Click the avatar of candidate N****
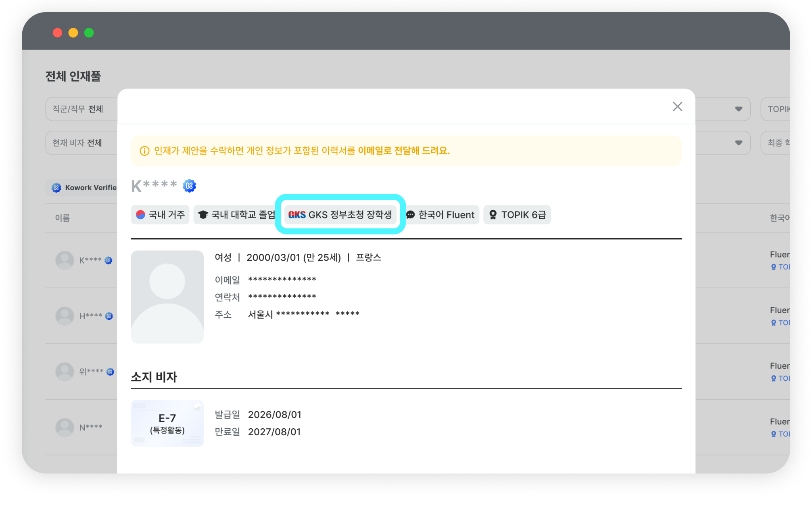Viewport: 812px width, 505px height. [65, 427]
